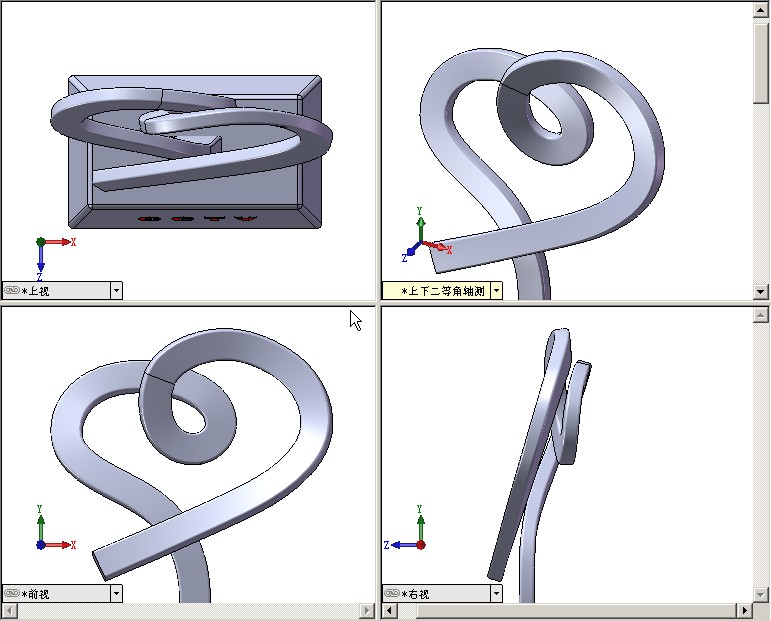Click the left arrow of the right view horizontal scrollbar
This screenshot has height=621, width=771.
(390, 611)
